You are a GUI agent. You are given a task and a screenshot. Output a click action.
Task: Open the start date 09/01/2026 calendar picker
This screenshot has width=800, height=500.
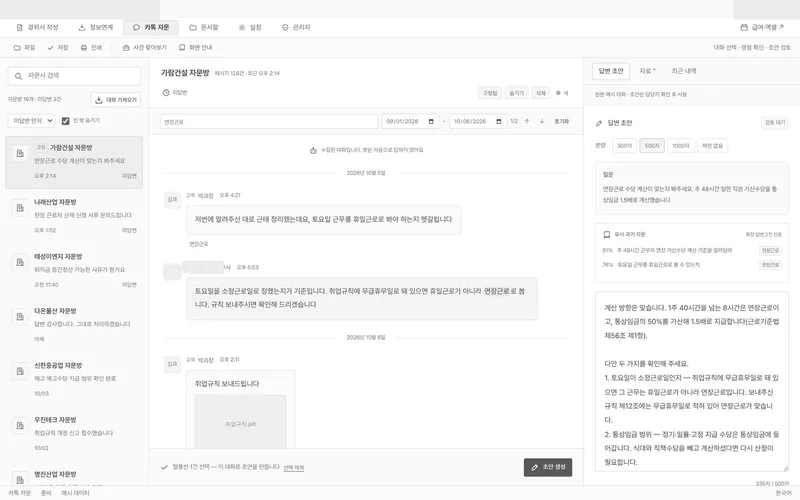pyautogui.click(x=431, y=121)
